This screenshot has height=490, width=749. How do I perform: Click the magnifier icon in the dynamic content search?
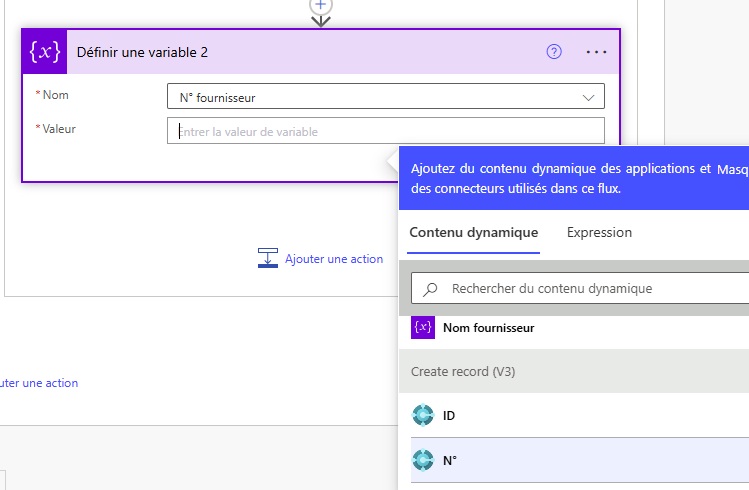coord(431,289)
